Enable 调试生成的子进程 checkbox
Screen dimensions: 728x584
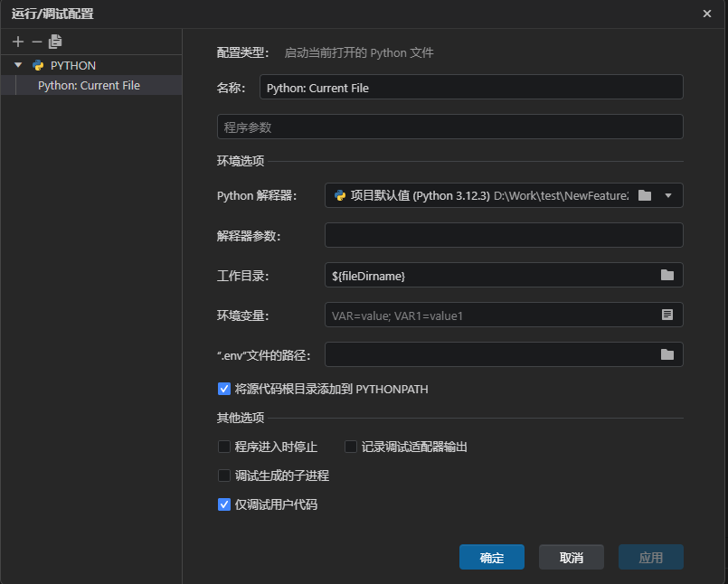pos(224,476)
